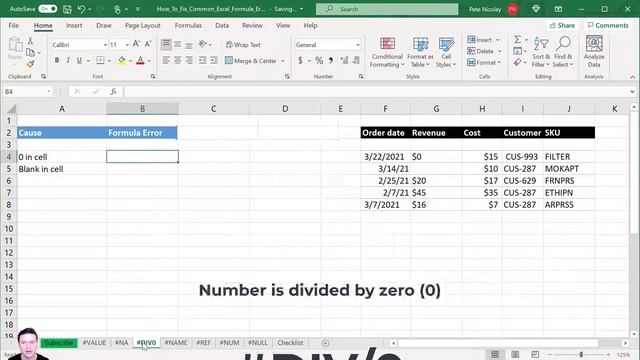
Task: Click the Save icon in title bar
Action: tap(67, 9)
